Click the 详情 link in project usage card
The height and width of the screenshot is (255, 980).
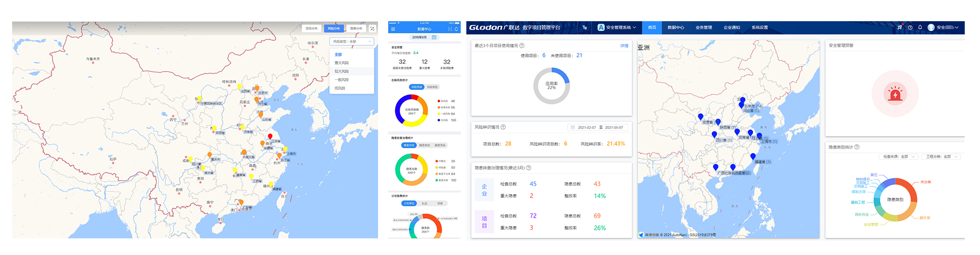coord(624,46)
